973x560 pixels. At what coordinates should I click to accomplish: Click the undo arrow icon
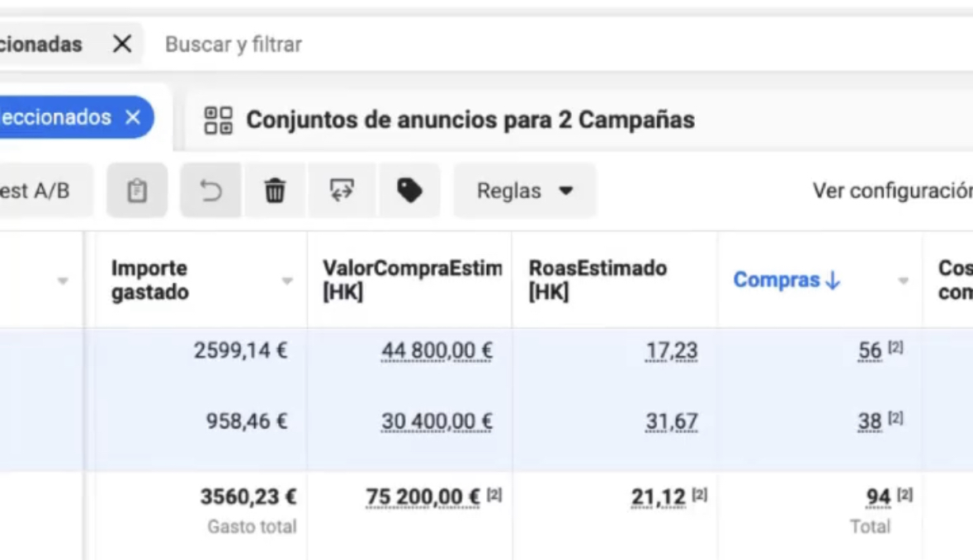(x=211, y=191)
